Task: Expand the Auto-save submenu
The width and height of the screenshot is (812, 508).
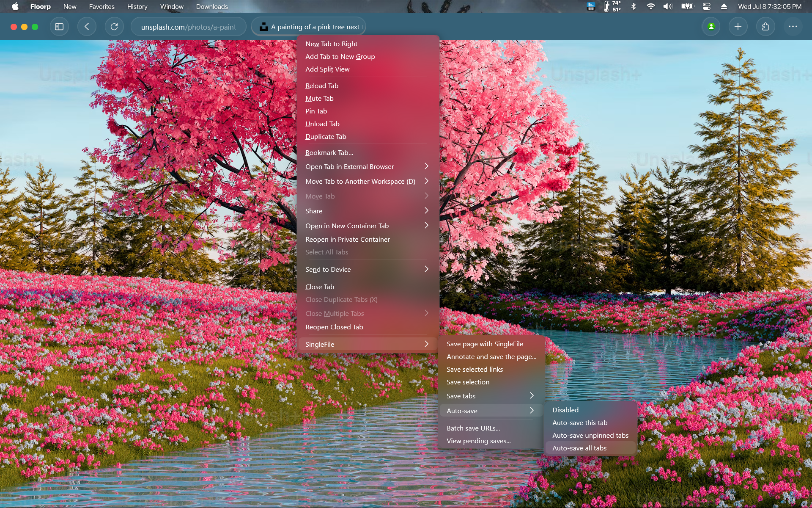Action: click(491, 411)
